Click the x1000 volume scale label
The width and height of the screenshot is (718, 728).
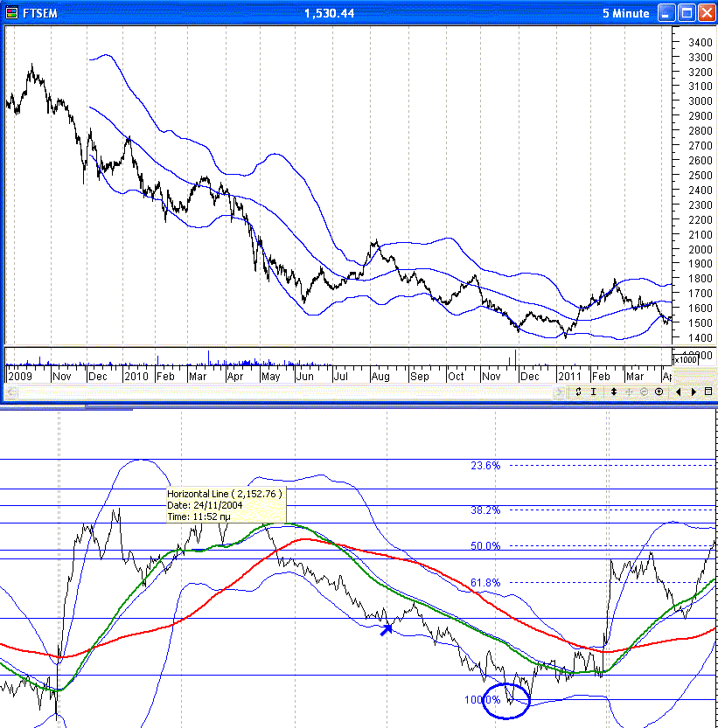tap(685, 359)
